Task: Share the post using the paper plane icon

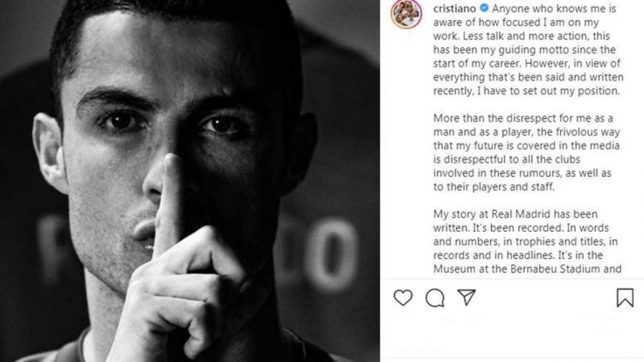Action: (x=466, y=297)
